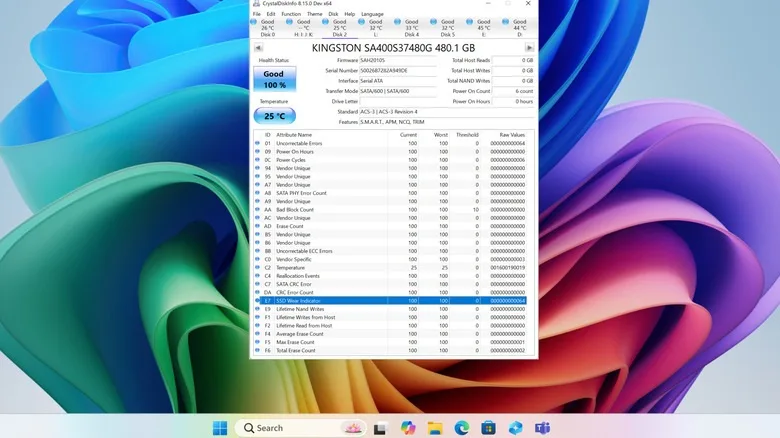This screenshot has width=780, height=438.
Task: Click the Serial Number field
Action: [398, 71]
